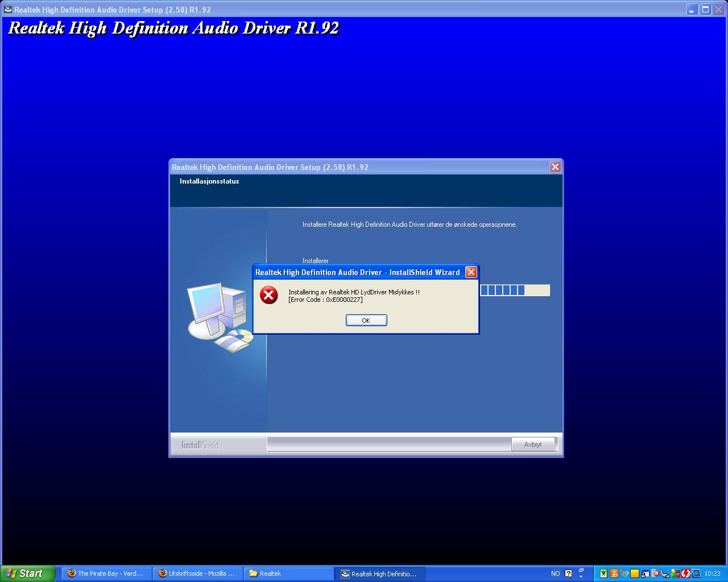Click the setup icon in top title bar
The image size is (728, 582).
(7, 9)
